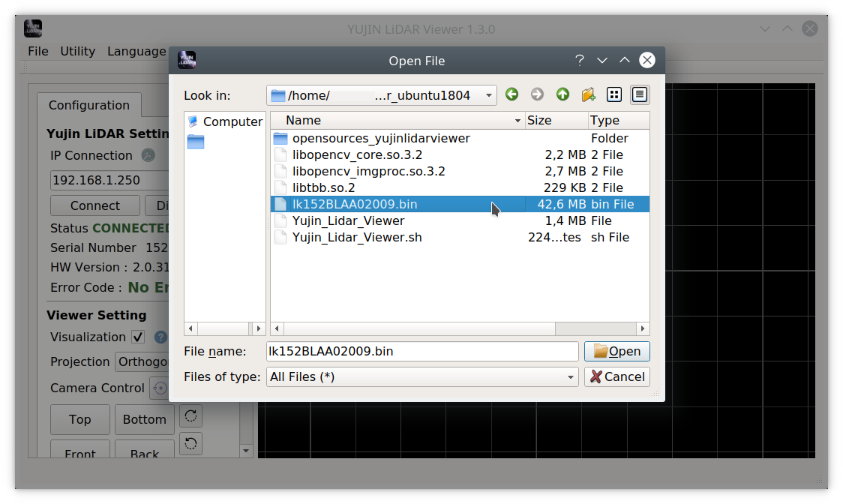Click the help icon next to Visualization

point(160,337)
